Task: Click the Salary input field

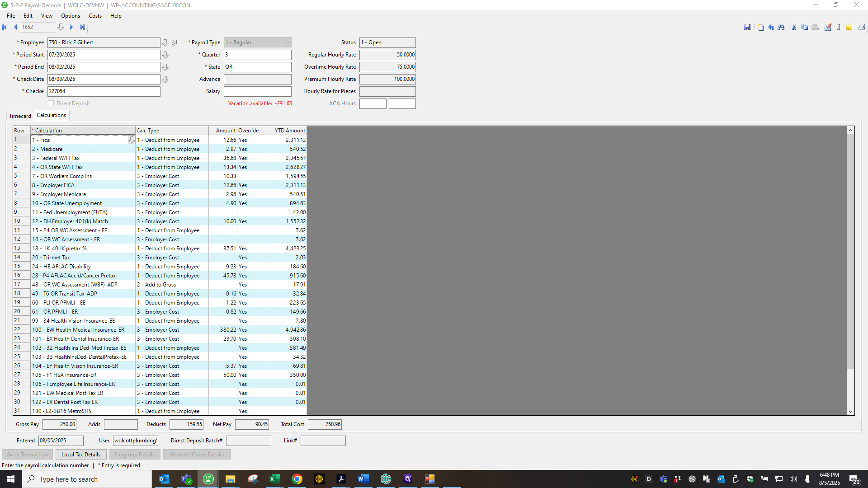Action: click(x=258, y=91)
